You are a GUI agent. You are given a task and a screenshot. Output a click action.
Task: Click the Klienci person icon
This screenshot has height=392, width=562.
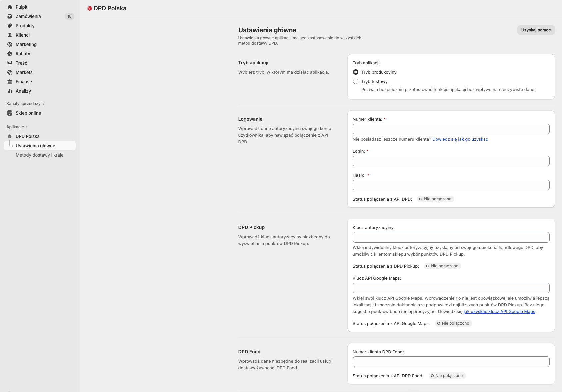(10, 35)
